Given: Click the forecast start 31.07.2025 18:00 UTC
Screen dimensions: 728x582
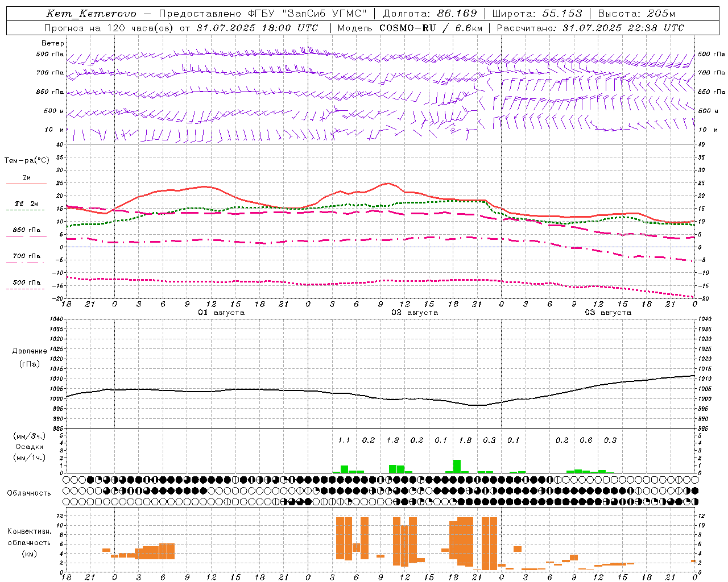Looking at the screenshot, I should (258, 28).
